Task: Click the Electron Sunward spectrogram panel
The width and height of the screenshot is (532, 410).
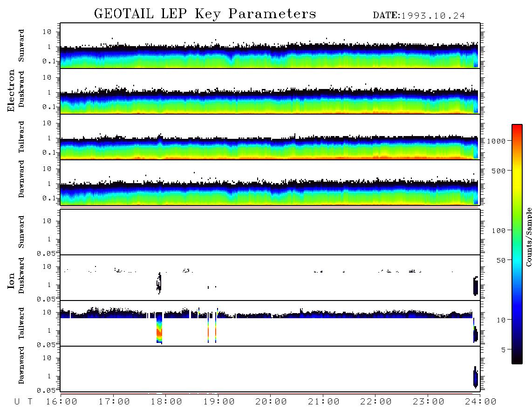Action: (x=270, y=46)
